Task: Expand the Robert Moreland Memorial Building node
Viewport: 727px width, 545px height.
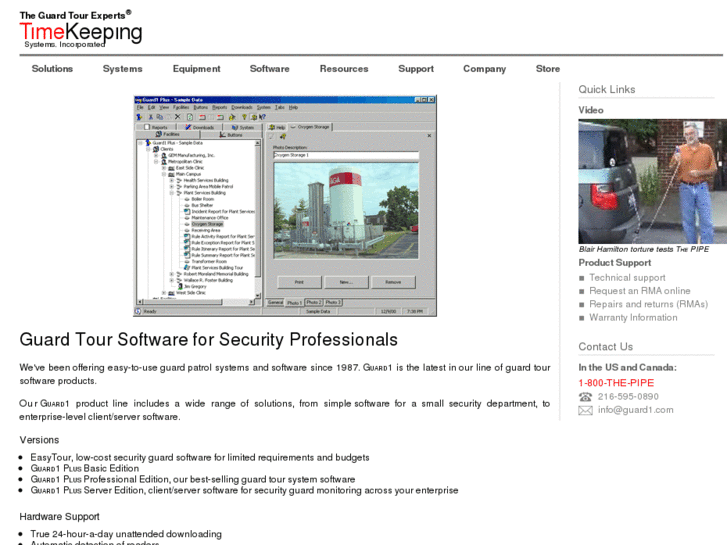Action: point(172,274)
